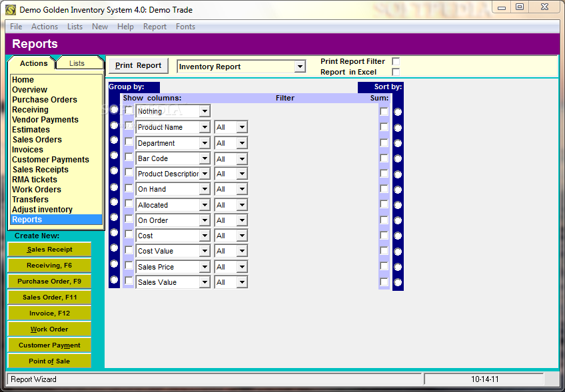The image size is (565, 392).
Task: Open Transfers in Actions list
Action: (56, 200)
